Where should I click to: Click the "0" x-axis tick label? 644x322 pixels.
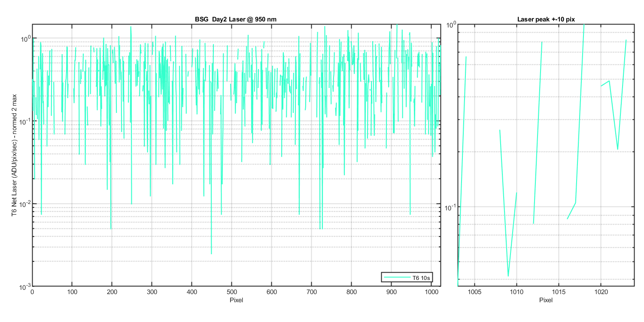(32, 292)
